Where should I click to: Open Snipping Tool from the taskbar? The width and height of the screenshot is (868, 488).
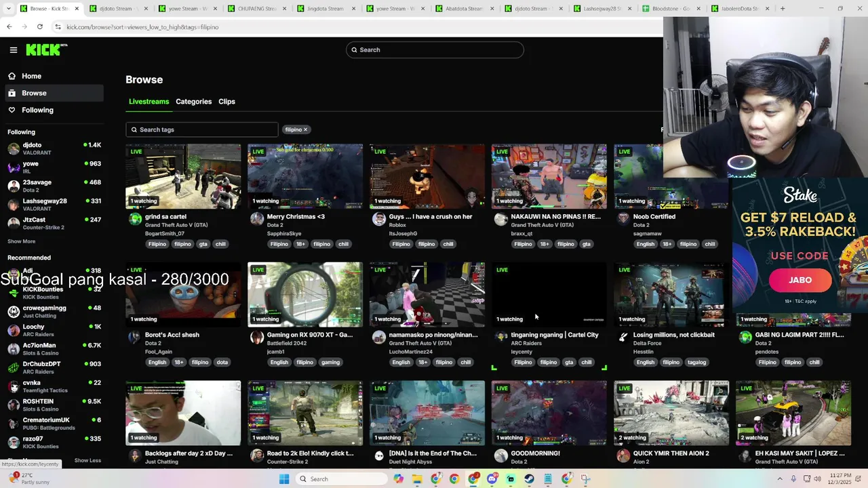[x=585, y=479]
